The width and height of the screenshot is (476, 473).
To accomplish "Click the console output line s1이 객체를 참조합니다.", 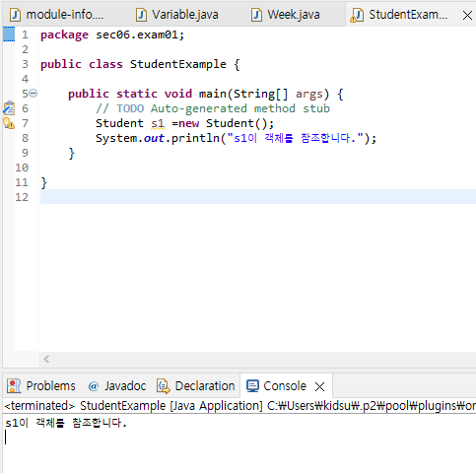I will pyautogui.click(x=66, y=423).
